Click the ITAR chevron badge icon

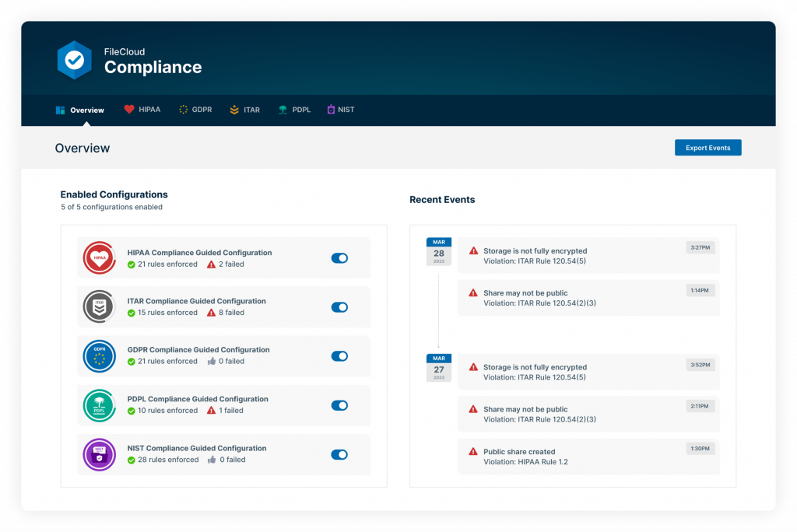[100, 306]
